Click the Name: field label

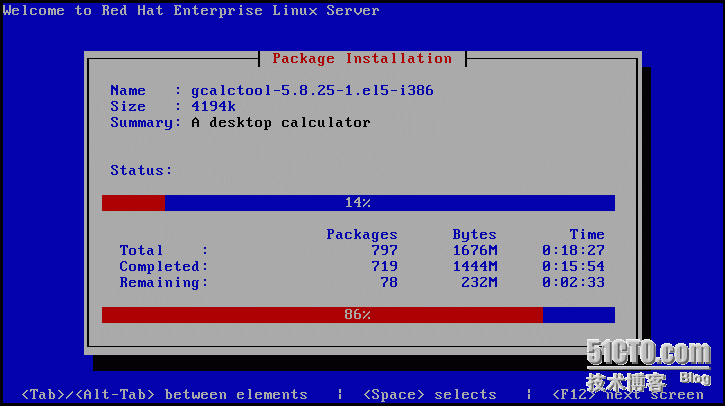click(x=146, y=90)
